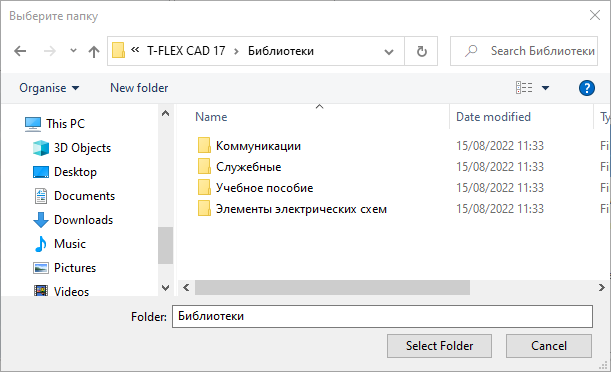Go up one folder level with the up arrow

tap(94, 51)
